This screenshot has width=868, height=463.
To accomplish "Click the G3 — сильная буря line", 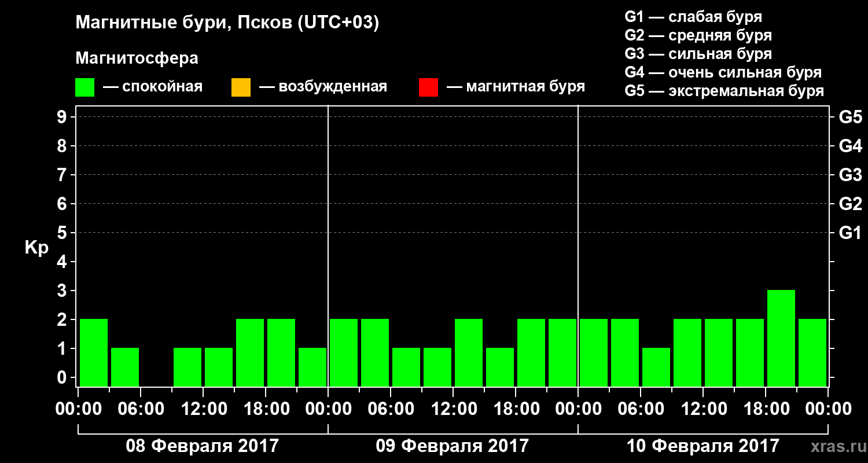I will point(698,54).
